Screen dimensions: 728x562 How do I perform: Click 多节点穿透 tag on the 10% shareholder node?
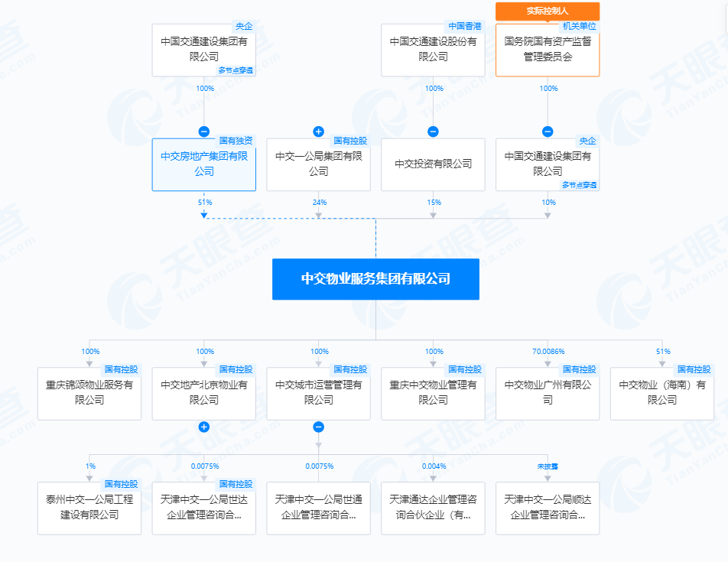[579, 185]
